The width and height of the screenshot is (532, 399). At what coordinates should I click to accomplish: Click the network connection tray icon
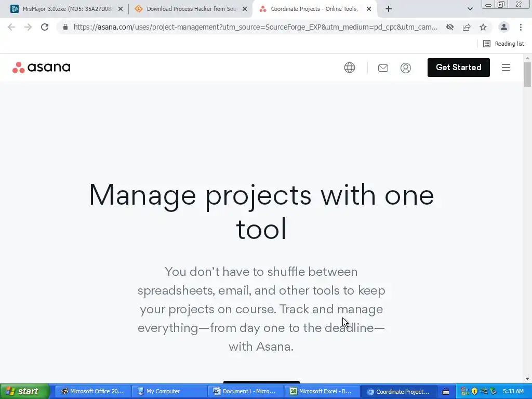click(x=484, y=392)
